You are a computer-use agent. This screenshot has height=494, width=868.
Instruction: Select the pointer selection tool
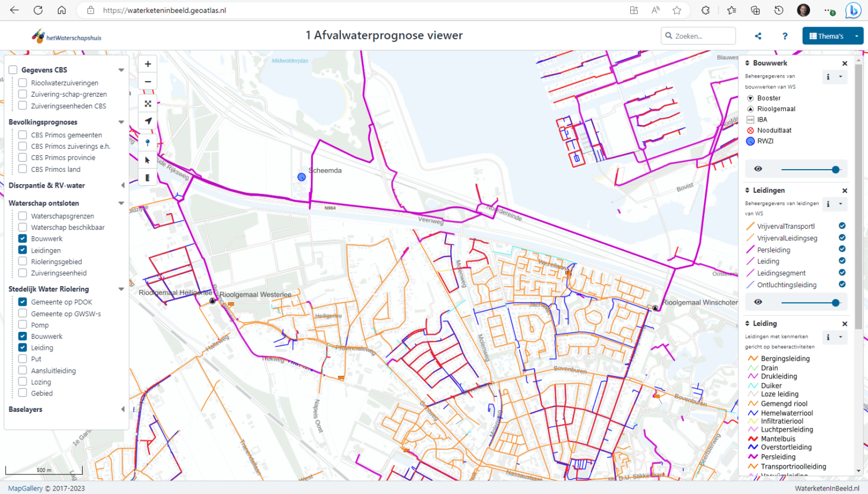tap(148, 160)
